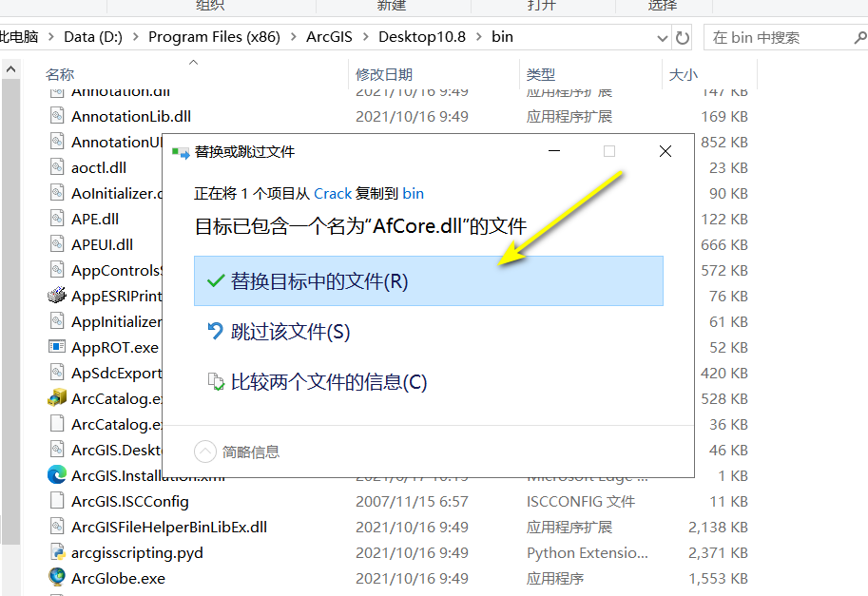Screen dimensions: 868x596
Task: Select the file named AppROT.exe
Action: pos(115,347)
